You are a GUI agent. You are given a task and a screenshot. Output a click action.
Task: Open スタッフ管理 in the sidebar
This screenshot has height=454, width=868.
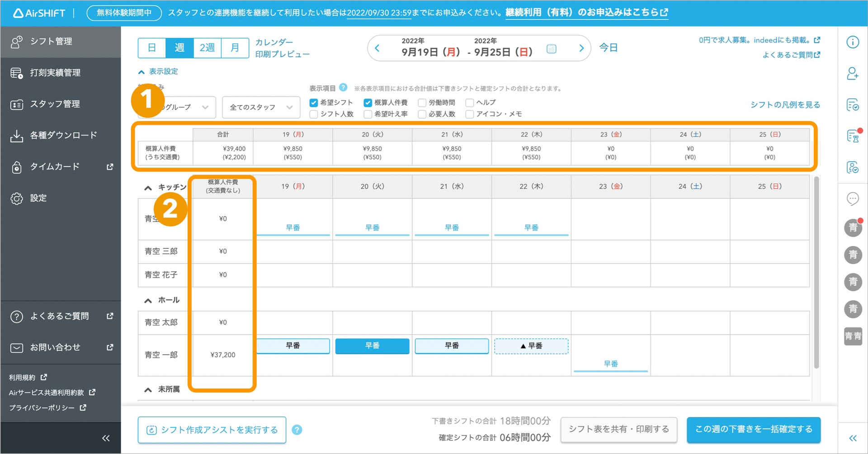click(55, 104)
